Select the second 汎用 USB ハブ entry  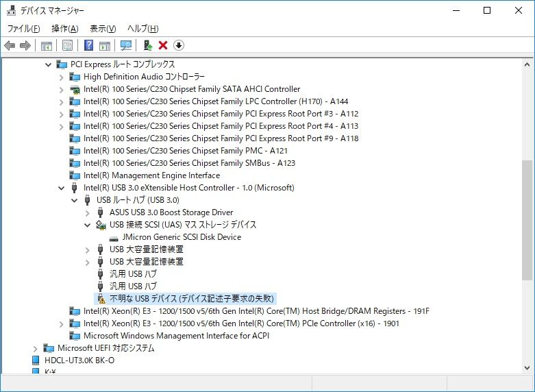click(x=133, y=286)
